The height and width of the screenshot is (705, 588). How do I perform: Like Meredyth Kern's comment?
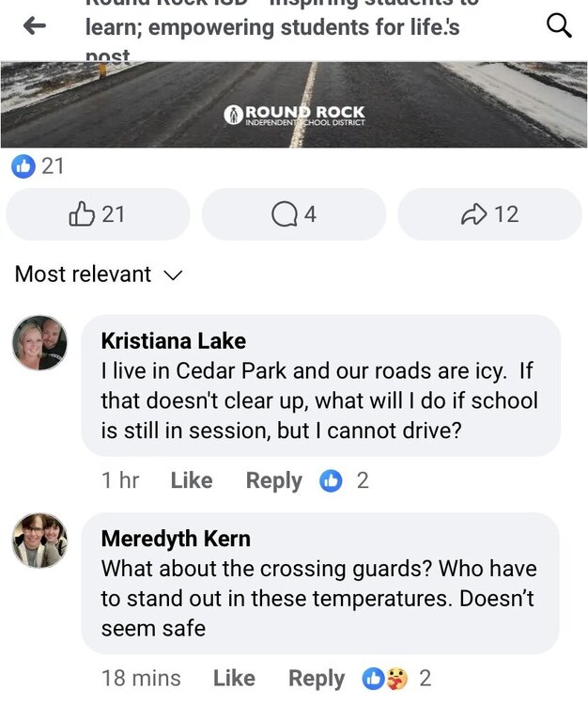[234, 679]
